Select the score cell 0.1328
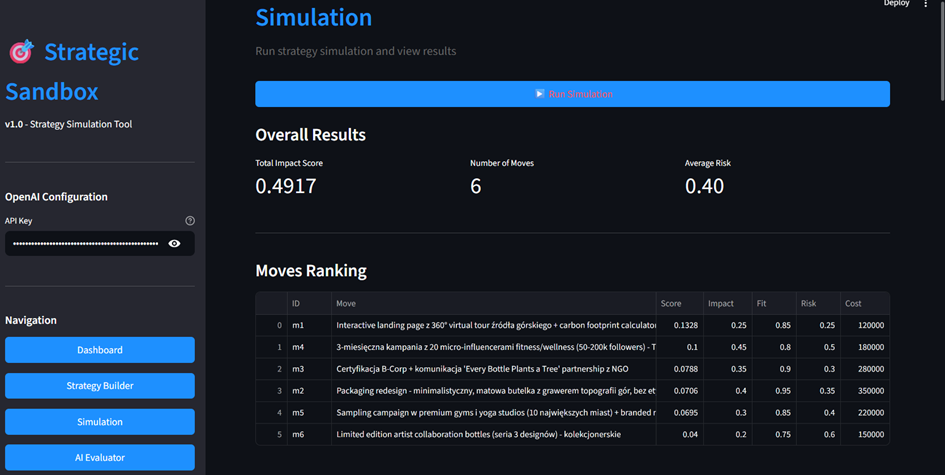 [680, 326]
